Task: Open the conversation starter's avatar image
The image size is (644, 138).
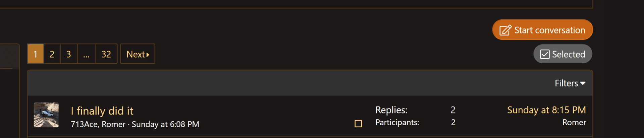Action: 46,115
